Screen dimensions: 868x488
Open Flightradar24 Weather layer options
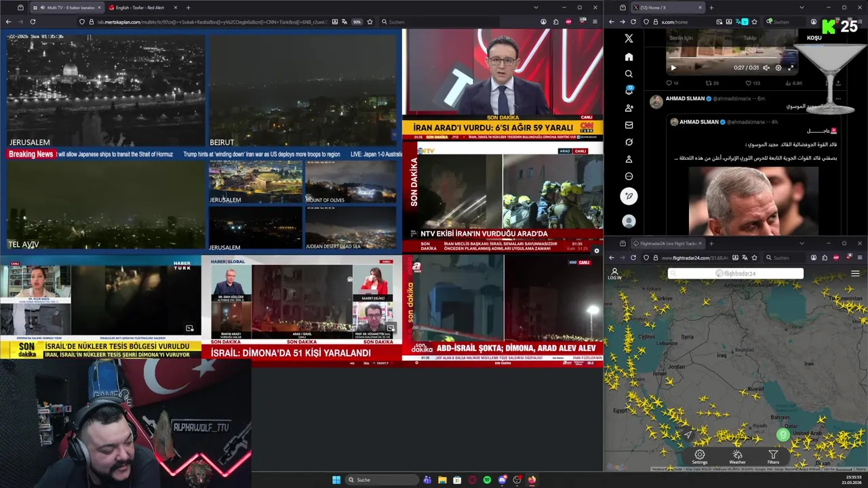(737, 457)
